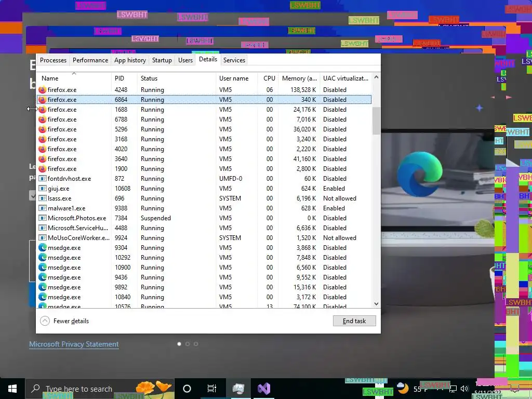Open the Startup tab
The height and width of the screenshot is (399, 532).
click(162, 60)
